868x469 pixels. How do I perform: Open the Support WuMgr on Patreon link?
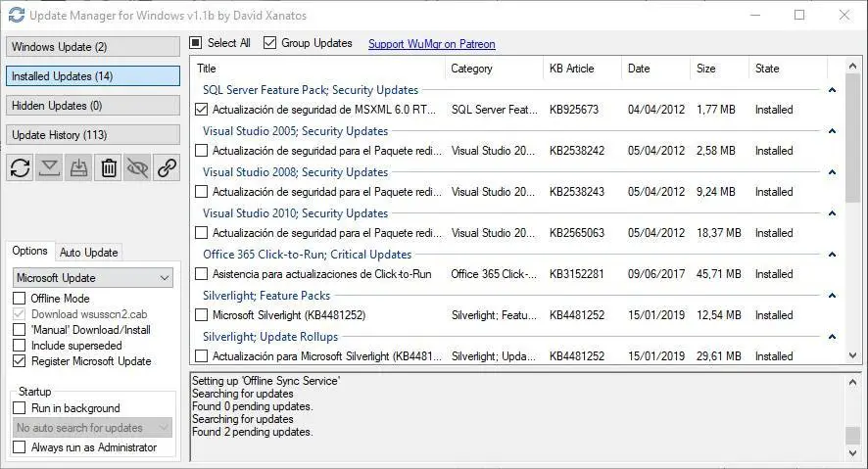[x=431, y=44]
